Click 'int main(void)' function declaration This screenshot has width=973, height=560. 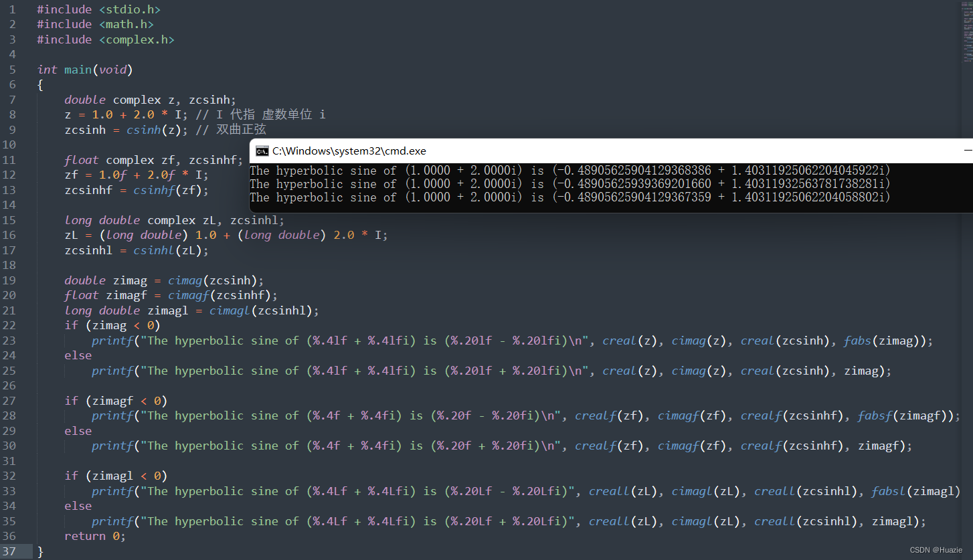pos(85,70)
